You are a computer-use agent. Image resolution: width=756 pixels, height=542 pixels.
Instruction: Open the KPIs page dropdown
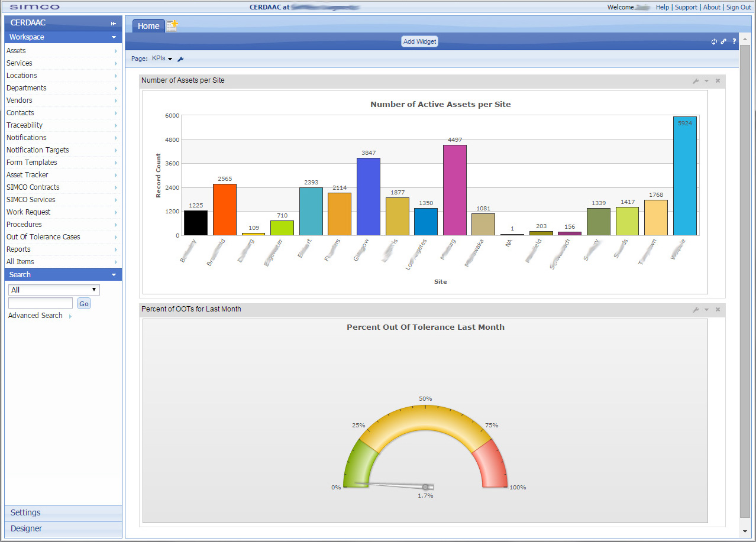162,59
